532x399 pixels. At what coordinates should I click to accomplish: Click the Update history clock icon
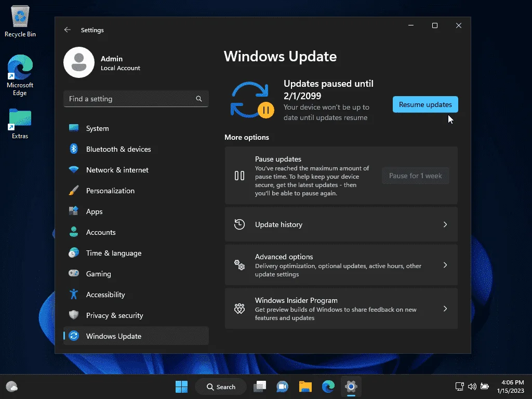point(240,224)
